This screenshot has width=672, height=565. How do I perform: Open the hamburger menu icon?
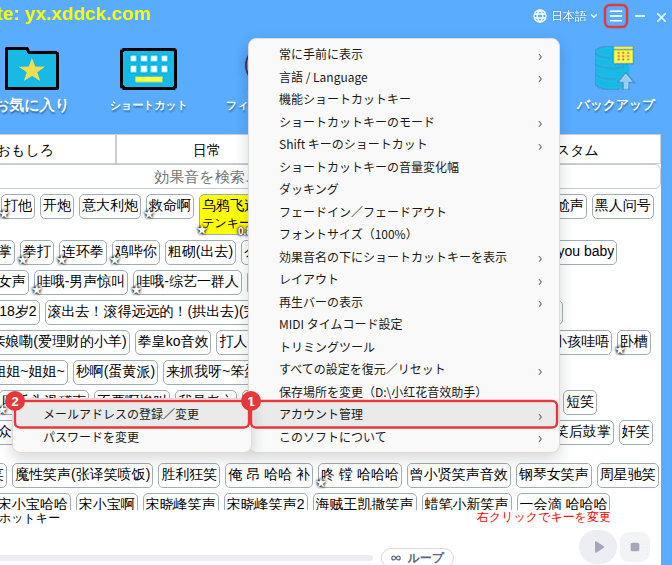pos(616,16)
